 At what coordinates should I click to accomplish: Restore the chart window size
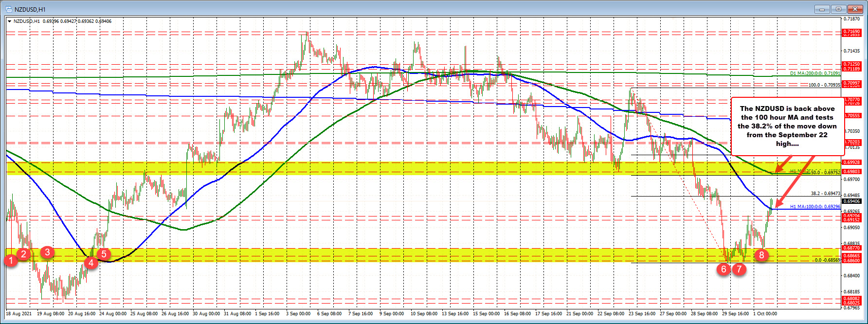click(839, 9)
